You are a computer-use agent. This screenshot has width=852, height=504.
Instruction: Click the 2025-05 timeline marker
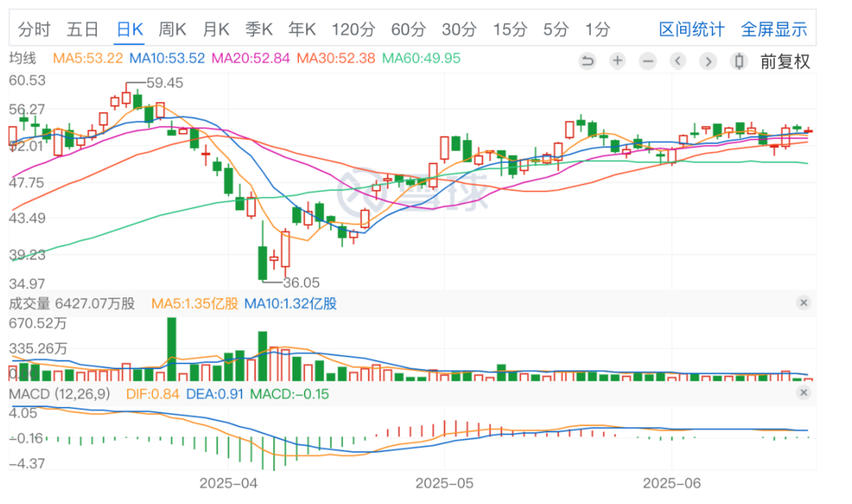coord(444,483)
